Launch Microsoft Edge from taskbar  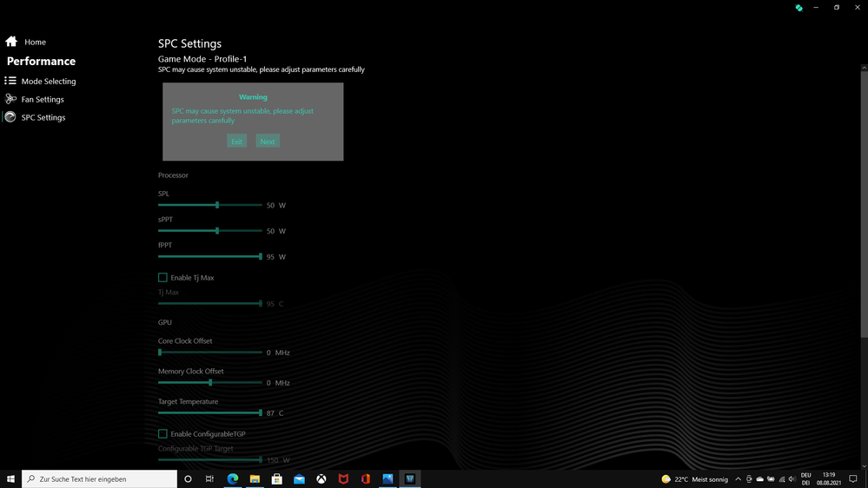(233, 479)
